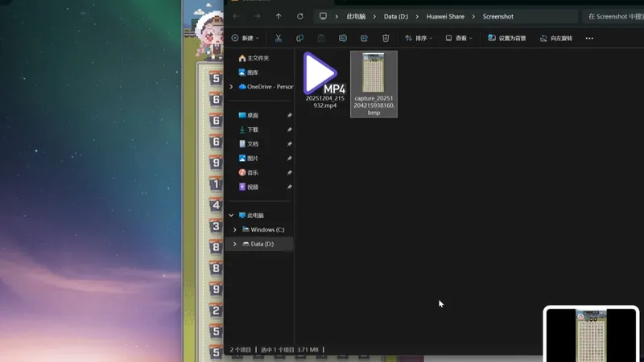Click the pin icon beside 图片
The image size is (644, 362).
(289, 158)
